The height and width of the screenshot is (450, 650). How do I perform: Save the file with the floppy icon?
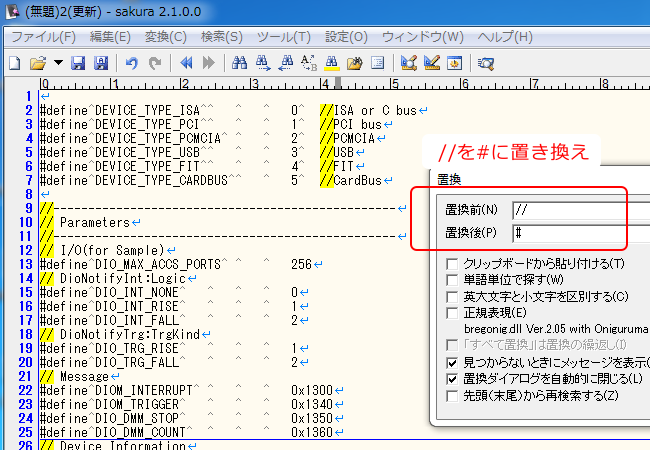point(78,63)
